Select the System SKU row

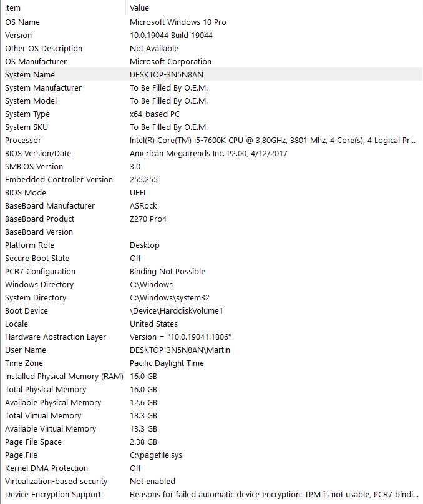211,127
